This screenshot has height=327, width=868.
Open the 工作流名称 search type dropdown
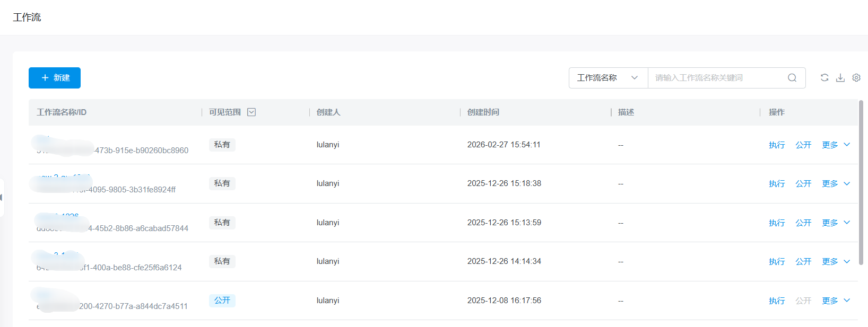pos(608,78)
